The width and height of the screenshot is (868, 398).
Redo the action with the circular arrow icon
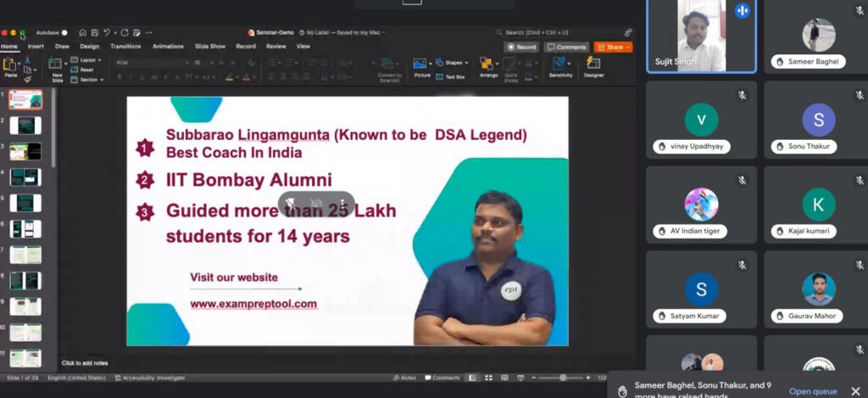click(x=125, y=33)
